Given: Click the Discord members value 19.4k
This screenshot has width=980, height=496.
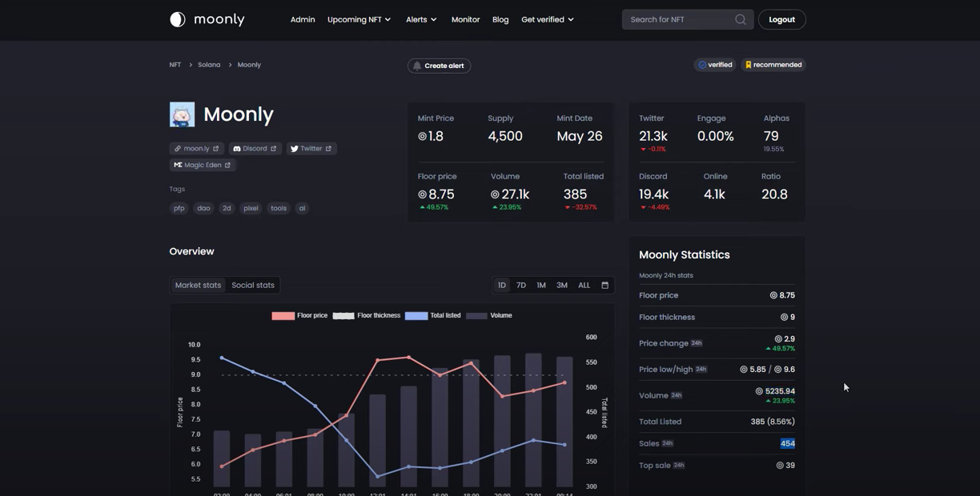Looking at the screenshot, I should click(x=653, y=194).
